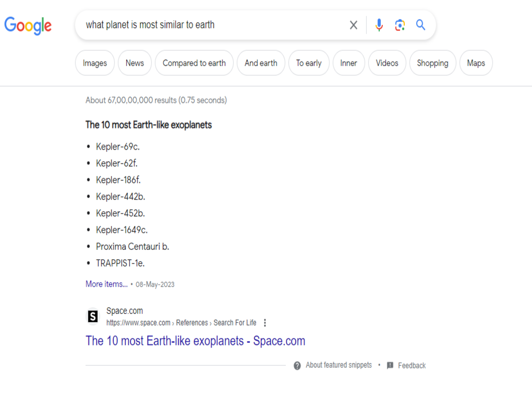Switch to News results
Screen dimensions: 532x399
pyautogui.click(x=135, y=63)
